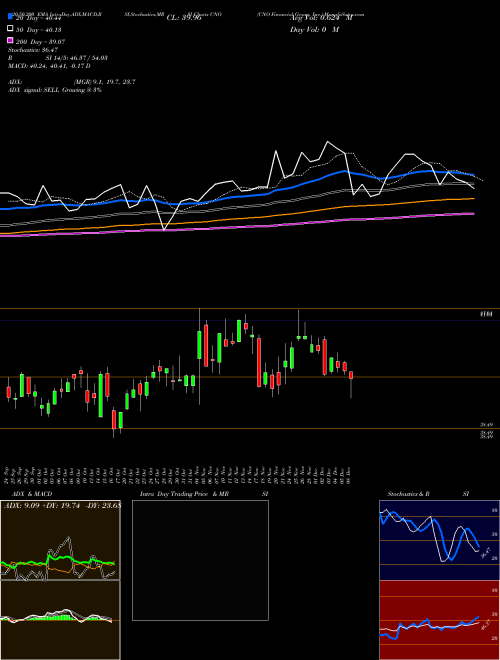Select the '50 Day - 40.13' label
500x660 pixels.
coord(39,30)
